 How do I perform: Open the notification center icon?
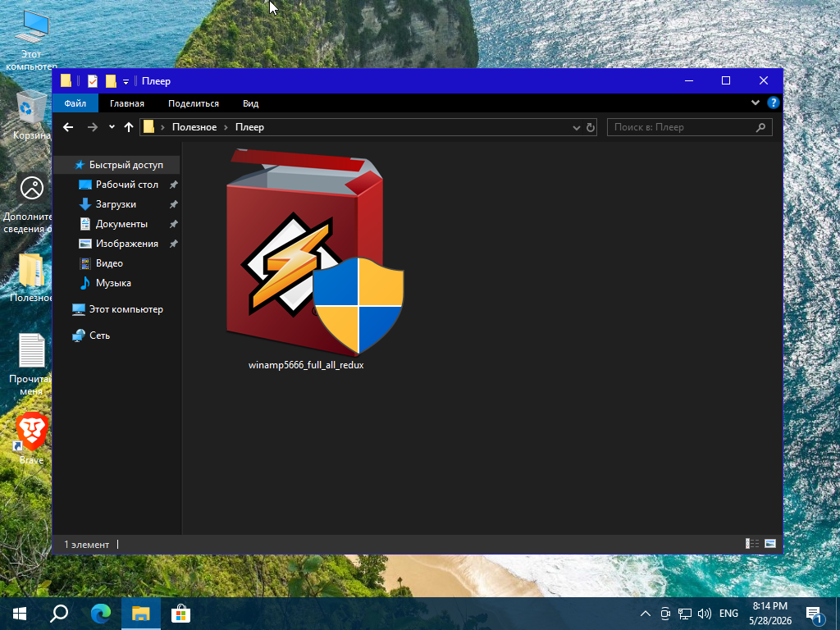point(815,614)
